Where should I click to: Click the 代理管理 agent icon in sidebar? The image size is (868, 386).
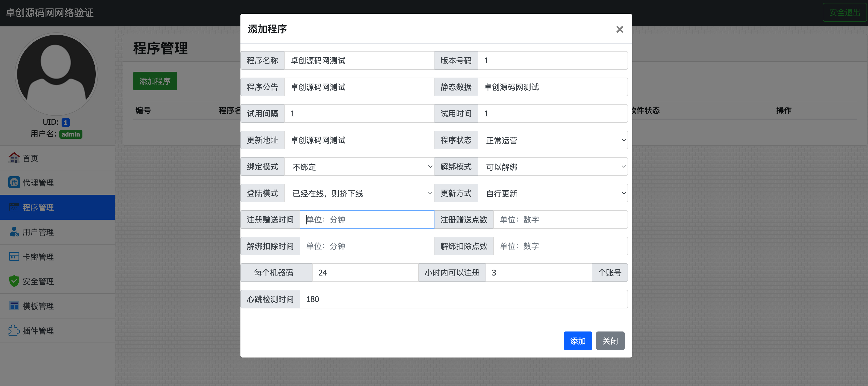pyautogui.click(x=14, y=182)
